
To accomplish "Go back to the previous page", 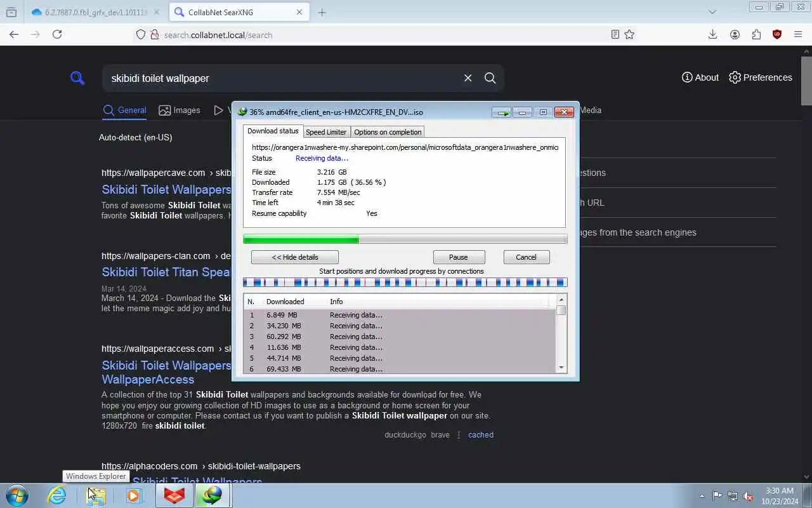I will (14, 34).
